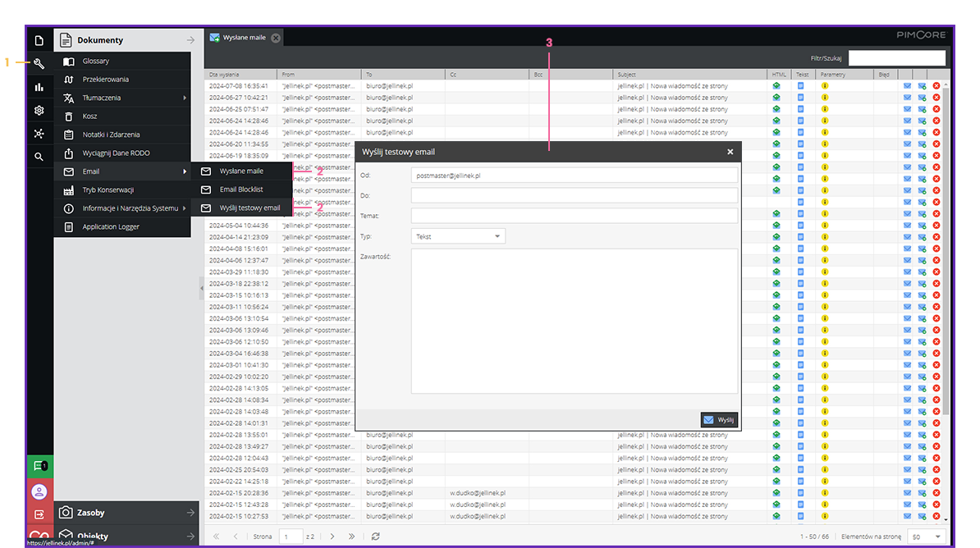This screenshot has height=548, width=980.
Task: Reload the email grid with refresh icon
Action: tap(375, 537)
